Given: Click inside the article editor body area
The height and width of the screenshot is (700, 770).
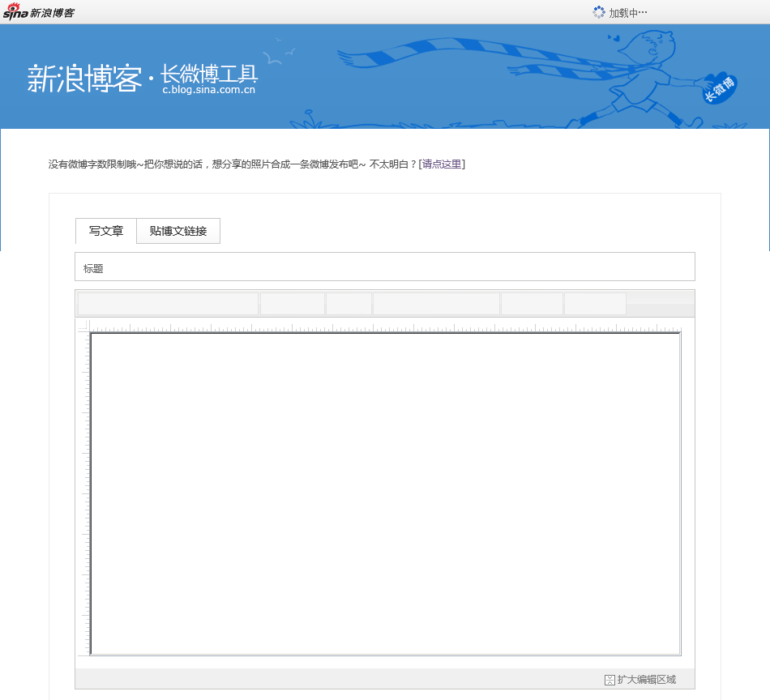Looking at the screenshot, I should [386, 494].
